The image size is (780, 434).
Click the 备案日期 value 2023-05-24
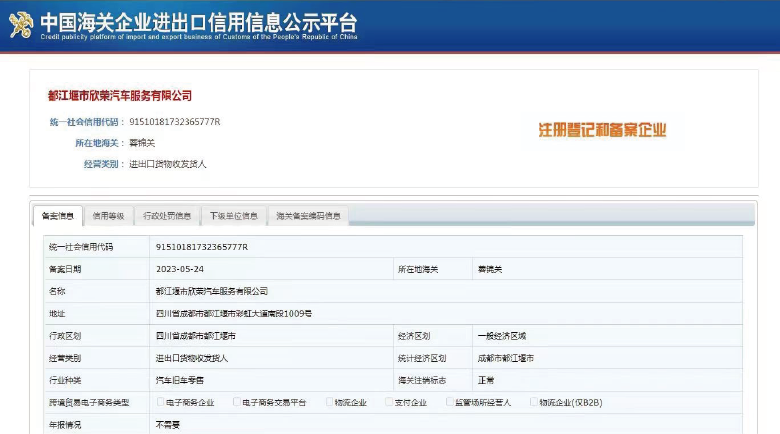click(180, 269)
